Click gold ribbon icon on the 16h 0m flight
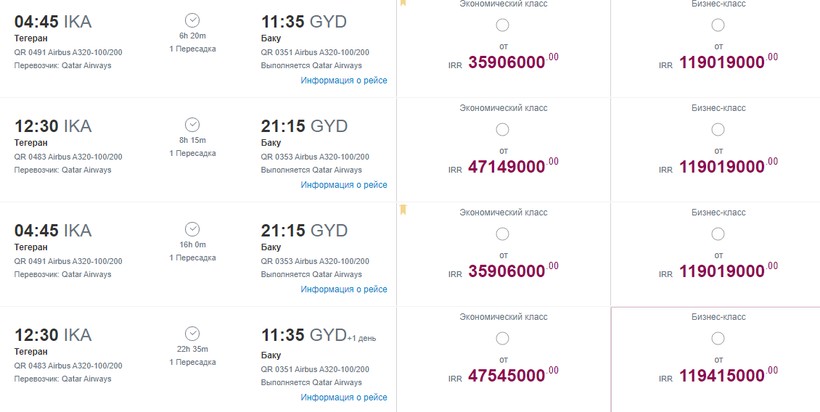The width and height of the screenshot is (820, 412). point(403,209)
